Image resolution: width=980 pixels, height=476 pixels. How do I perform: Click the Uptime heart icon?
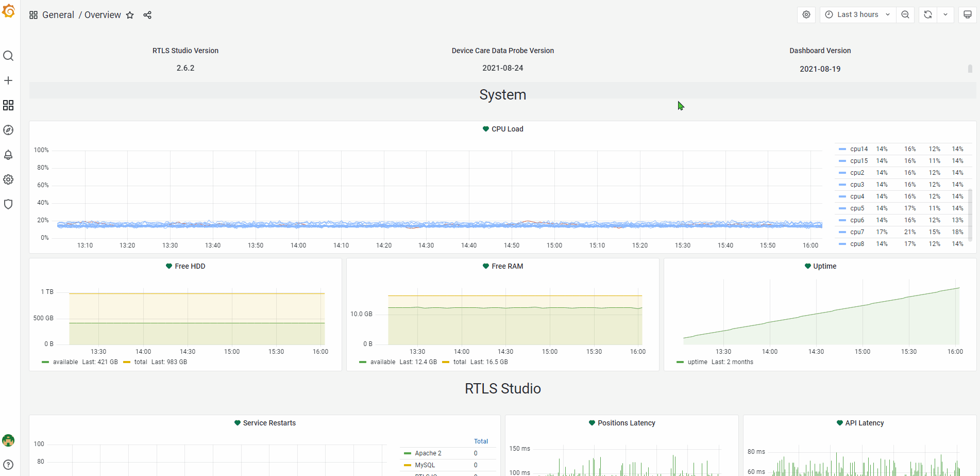click(x=807, y=266)
